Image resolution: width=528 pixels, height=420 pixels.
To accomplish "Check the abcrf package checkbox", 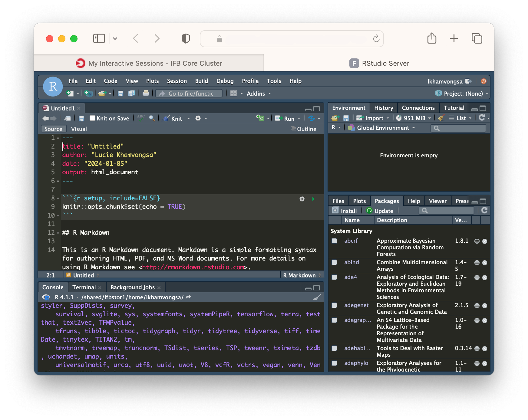I will point(334,241).
